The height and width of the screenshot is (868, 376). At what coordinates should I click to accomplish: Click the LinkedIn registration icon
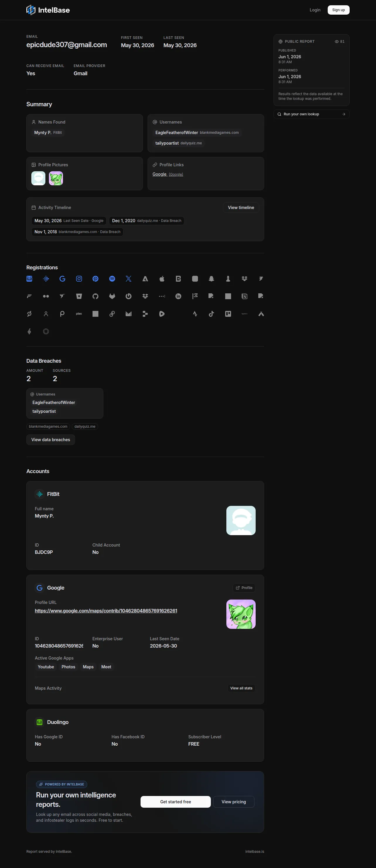coord(178,296)
